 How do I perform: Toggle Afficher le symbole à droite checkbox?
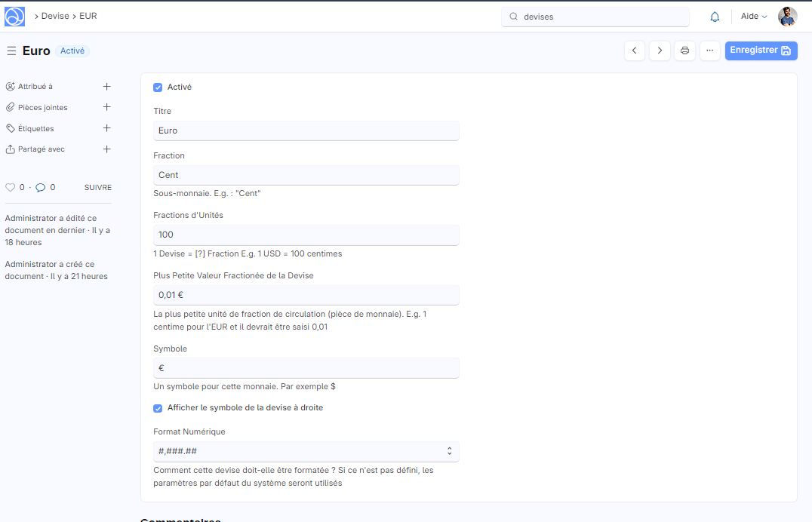point(158,408)
